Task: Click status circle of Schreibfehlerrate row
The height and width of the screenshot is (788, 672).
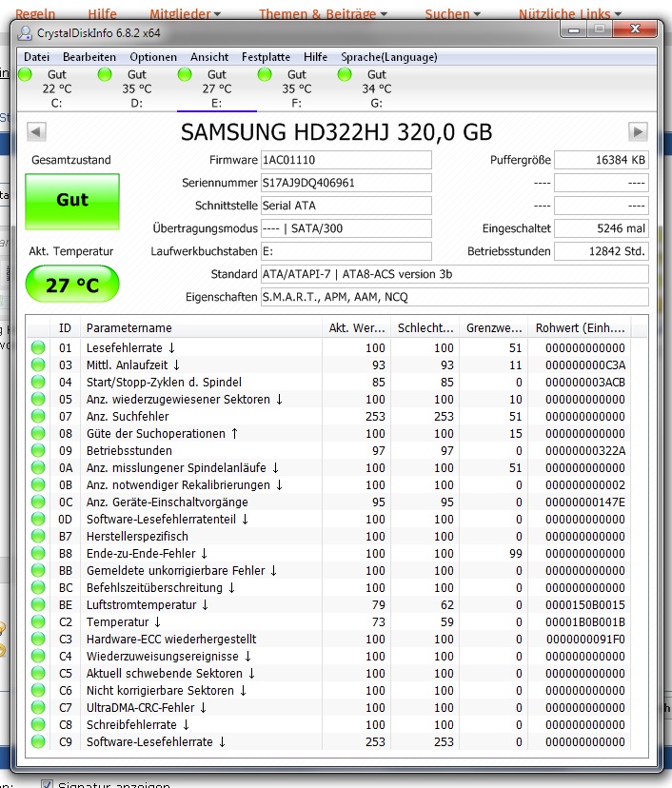Action: (38, 724)
